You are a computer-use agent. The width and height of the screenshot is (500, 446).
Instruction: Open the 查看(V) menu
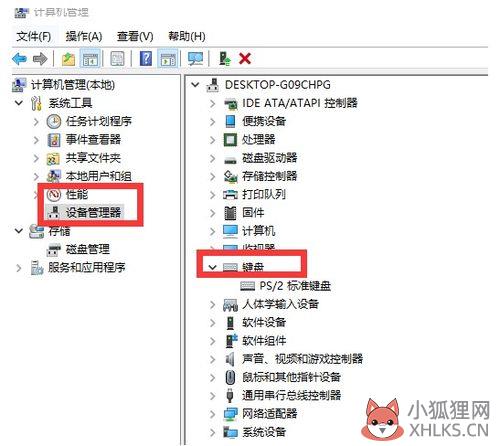(135, 36)
